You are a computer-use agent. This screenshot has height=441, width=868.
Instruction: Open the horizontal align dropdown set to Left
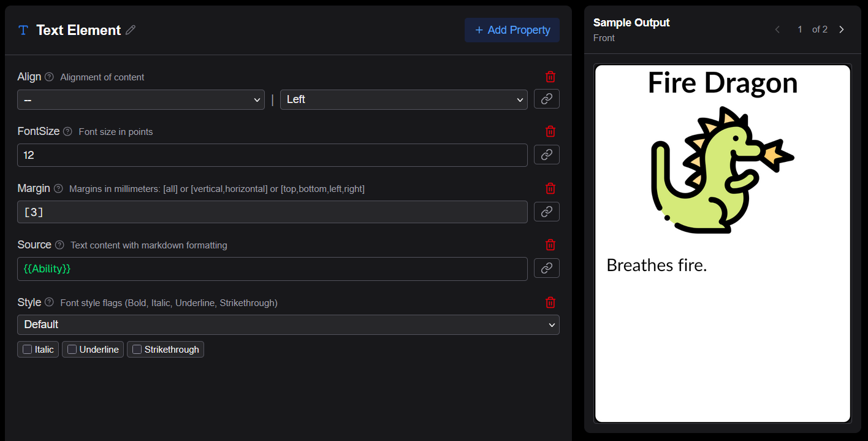point(404,99)
